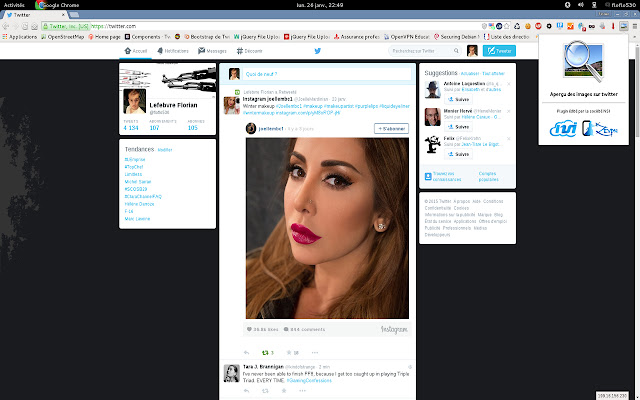Viewport: 640px width, 400px height.
Task: Click the Kzeype logo in extension popup
Action: coord(600,129)
